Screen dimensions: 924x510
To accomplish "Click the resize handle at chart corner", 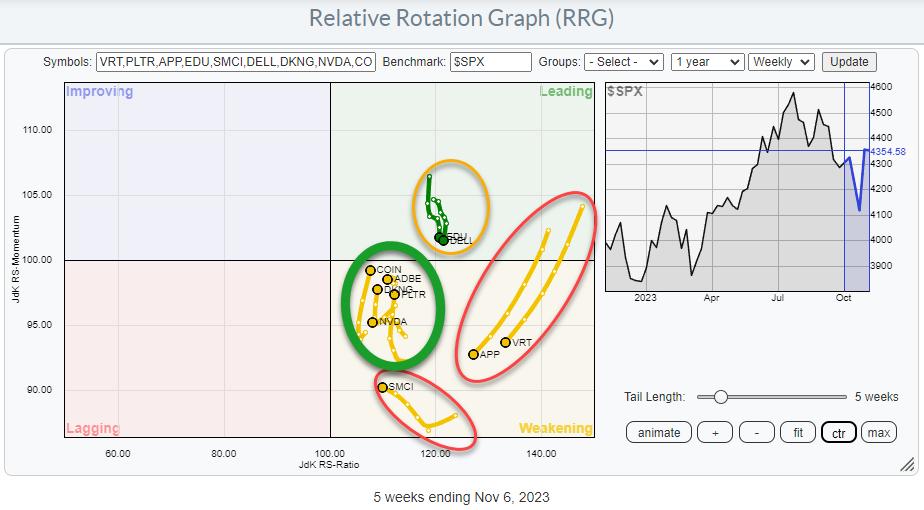I will click(906, 464).
